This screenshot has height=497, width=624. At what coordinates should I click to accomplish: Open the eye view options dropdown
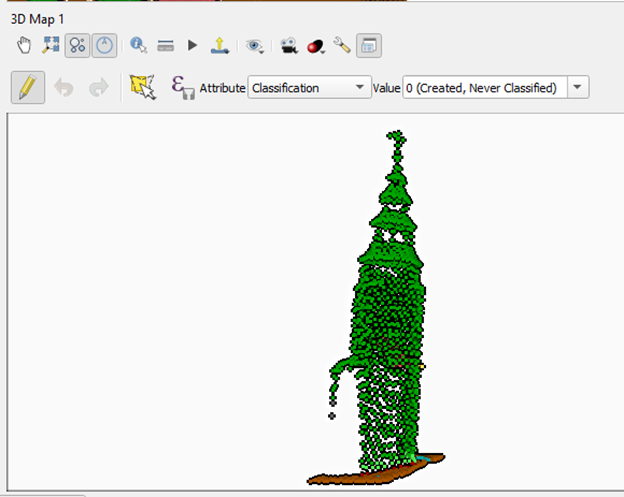click(255, 46)
